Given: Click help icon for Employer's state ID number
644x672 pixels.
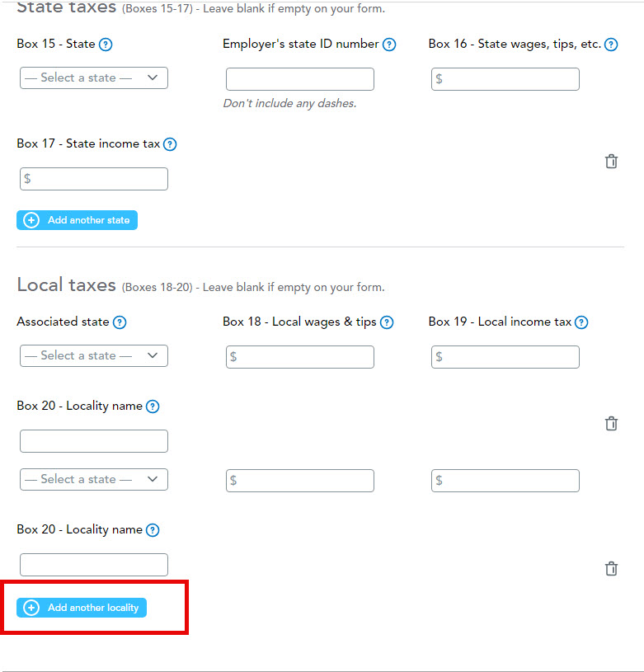Looking at the screenshot, I should (389, 45).
